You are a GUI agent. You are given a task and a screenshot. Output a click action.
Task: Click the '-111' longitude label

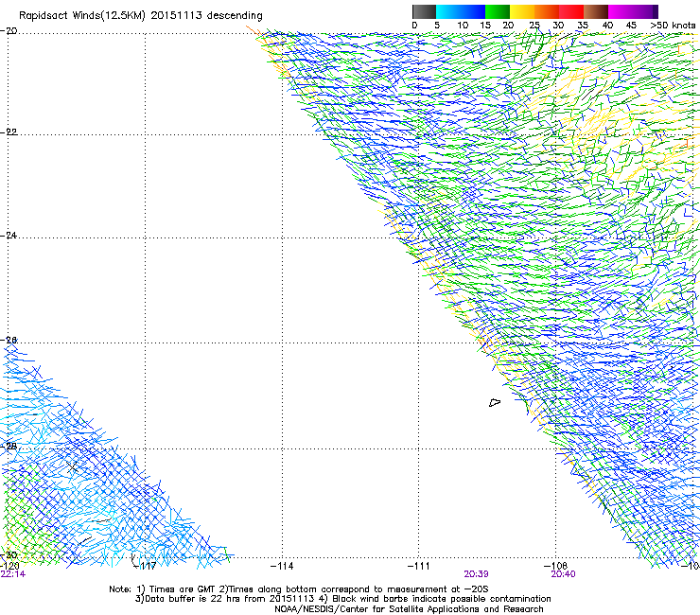coord(419,566)
